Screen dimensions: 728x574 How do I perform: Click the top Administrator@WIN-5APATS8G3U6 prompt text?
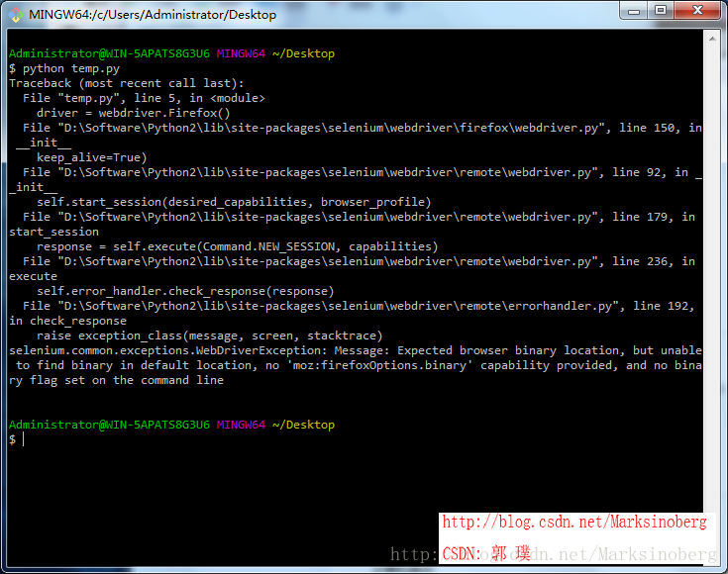109,53
